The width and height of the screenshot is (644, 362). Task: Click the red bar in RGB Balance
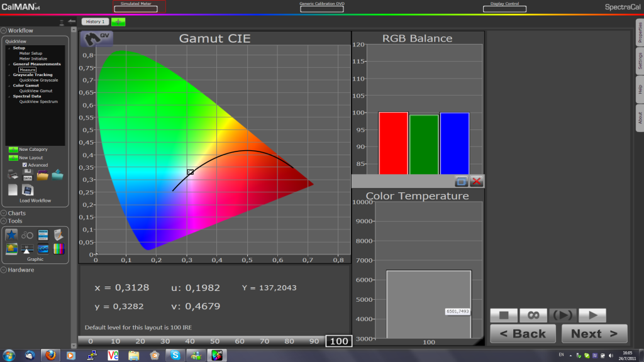[x=394, y=143]
